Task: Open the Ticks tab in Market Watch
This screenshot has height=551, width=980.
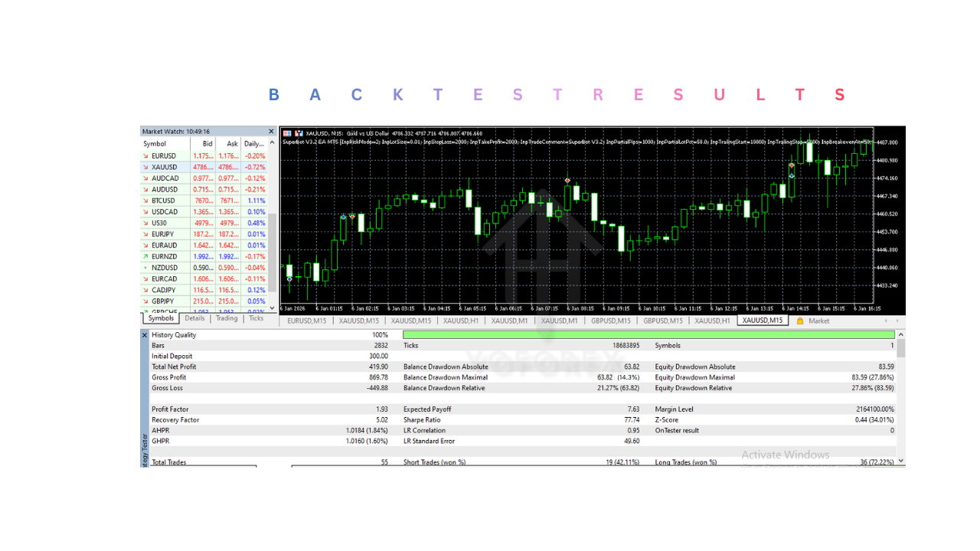Action: pyautogui.click(x=256, y=318)
